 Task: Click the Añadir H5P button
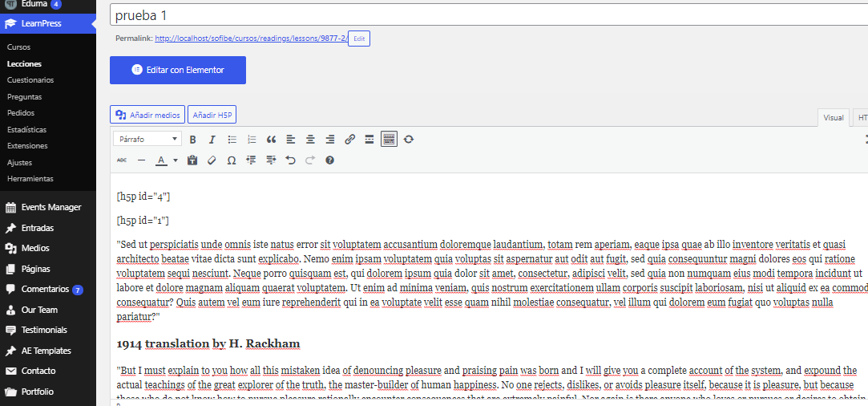[212, 116]
